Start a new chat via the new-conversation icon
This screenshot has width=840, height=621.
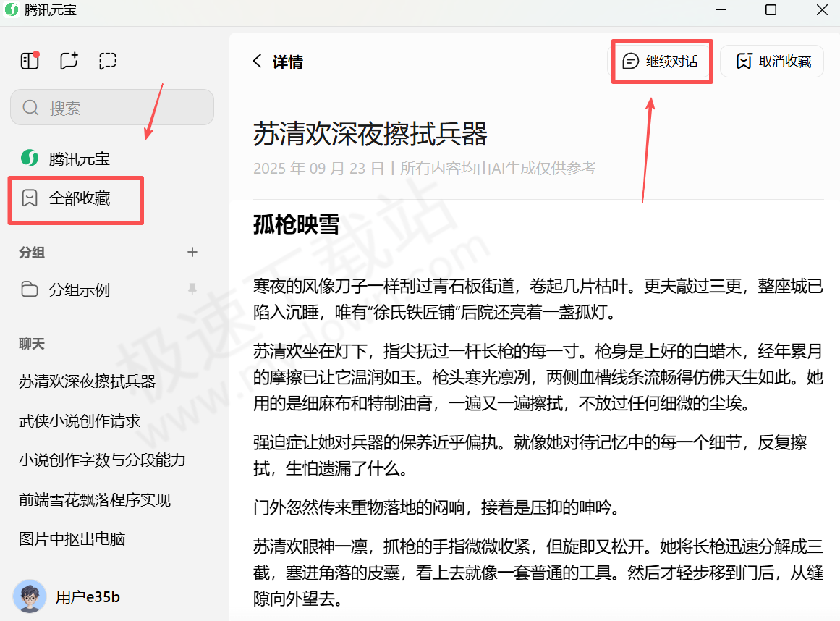coord(69,61)
